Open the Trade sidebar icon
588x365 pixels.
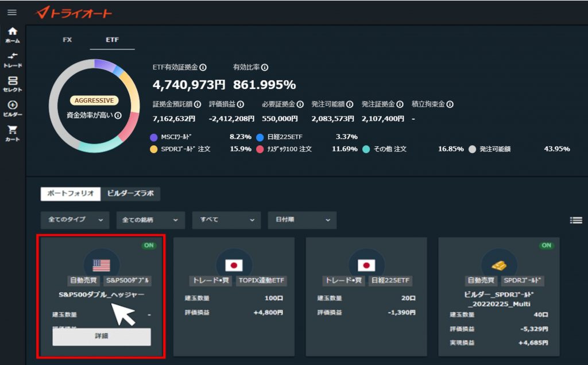coord(13,60)
